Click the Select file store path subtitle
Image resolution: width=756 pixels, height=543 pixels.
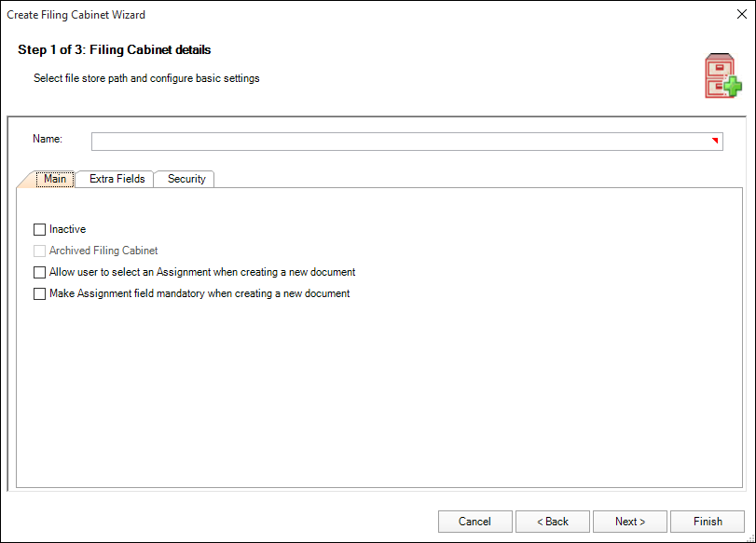tap(146, 78)
